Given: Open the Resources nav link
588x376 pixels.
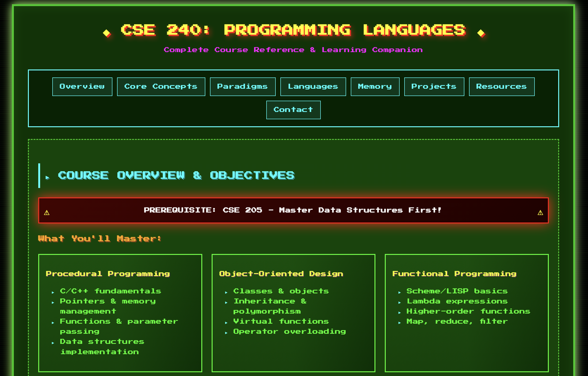Looking at the screenshot, I should 502,87.
